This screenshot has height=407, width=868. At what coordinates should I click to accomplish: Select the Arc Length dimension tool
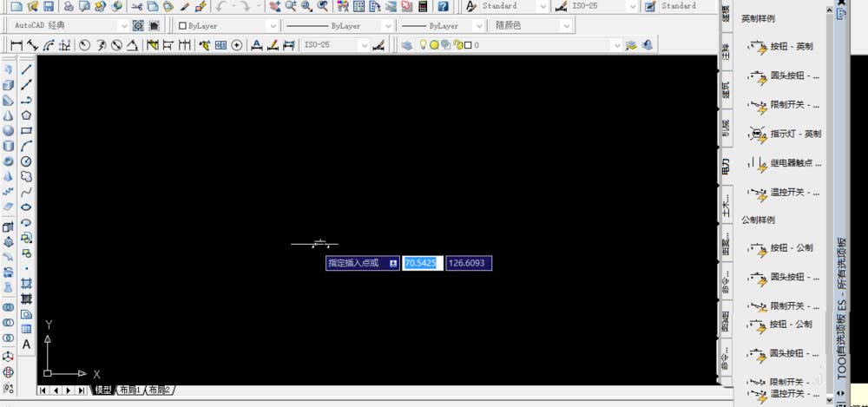click(48, 45)
